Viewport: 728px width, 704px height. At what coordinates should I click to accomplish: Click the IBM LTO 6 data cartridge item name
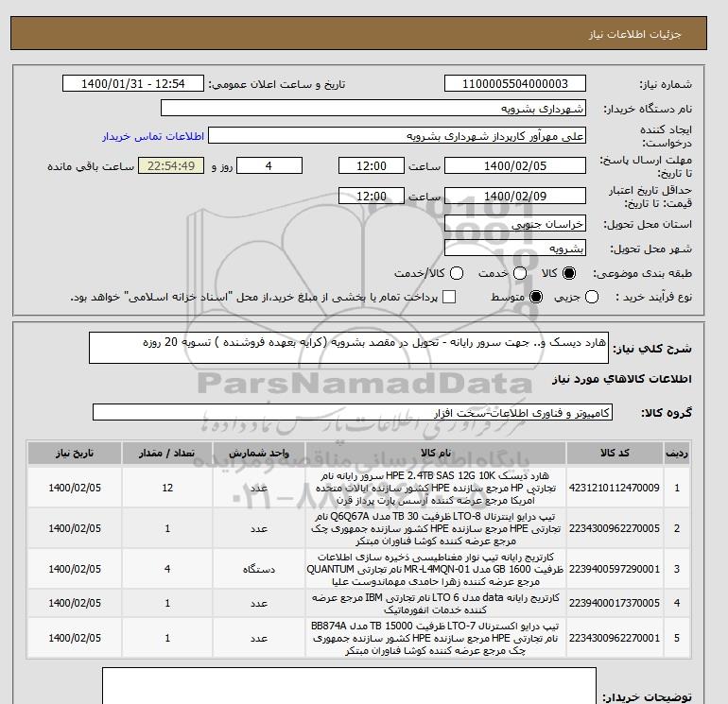(436, 603)
